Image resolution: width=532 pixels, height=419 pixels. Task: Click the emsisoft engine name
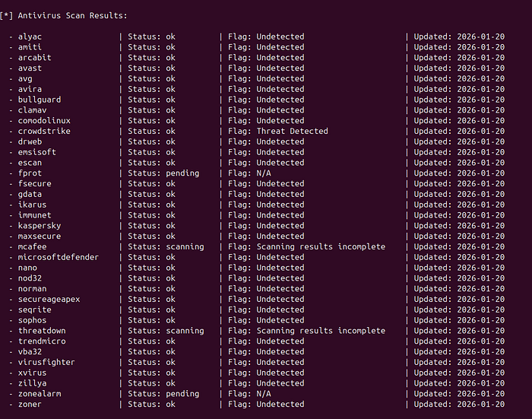click(x=37, y=152)
